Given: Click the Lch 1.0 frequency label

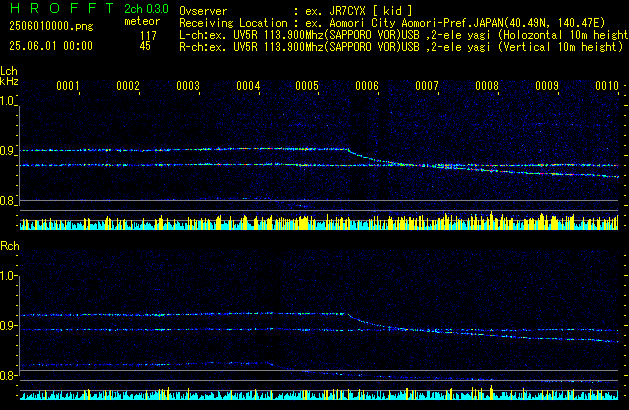Looking at the screenshot, I should pyautogui.click(x=8, y=101).
